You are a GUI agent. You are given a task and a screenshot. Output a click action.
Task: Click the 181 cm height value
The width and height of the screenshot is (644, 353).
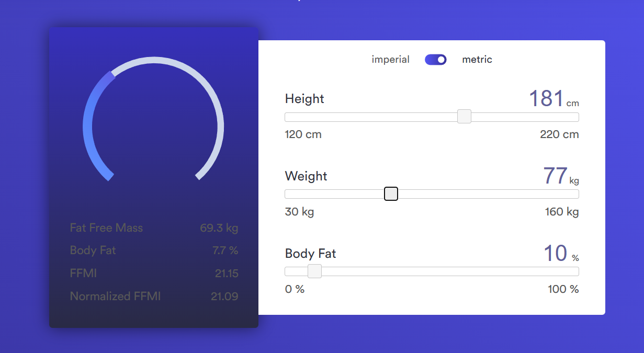coord(554,98)
